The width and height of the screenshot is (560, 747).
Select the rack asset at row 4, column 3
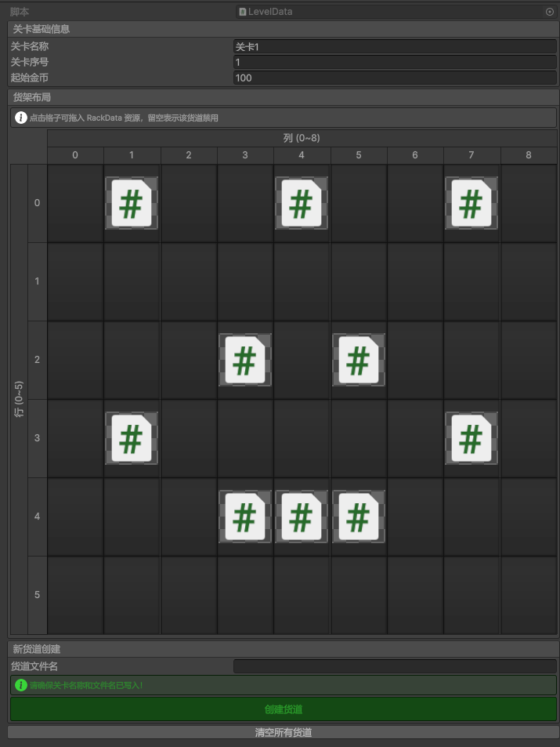[245, 517]
